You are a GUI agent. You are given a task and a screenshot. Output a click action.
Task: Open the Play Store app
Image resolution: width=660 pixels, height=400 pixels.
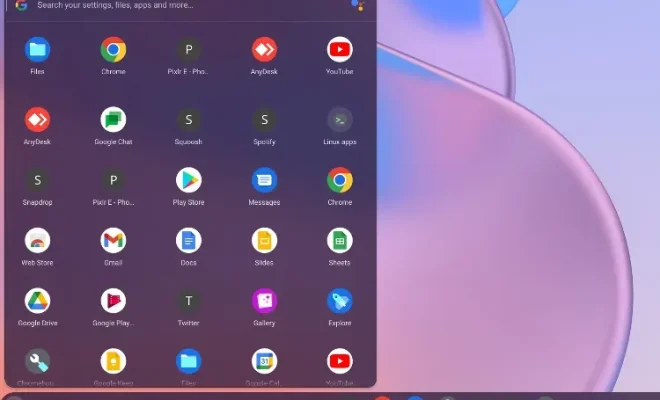point(189,180)
